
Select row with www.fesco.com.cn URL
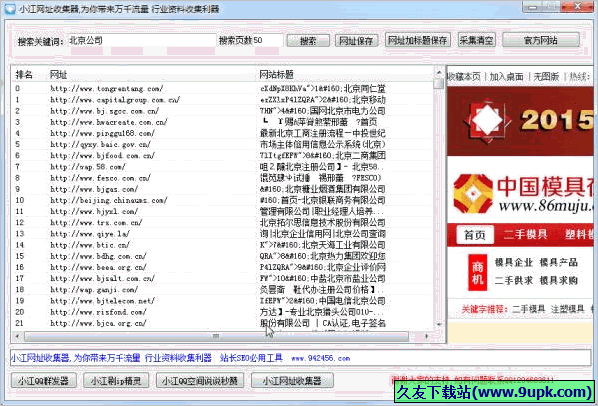click(223, 178)
